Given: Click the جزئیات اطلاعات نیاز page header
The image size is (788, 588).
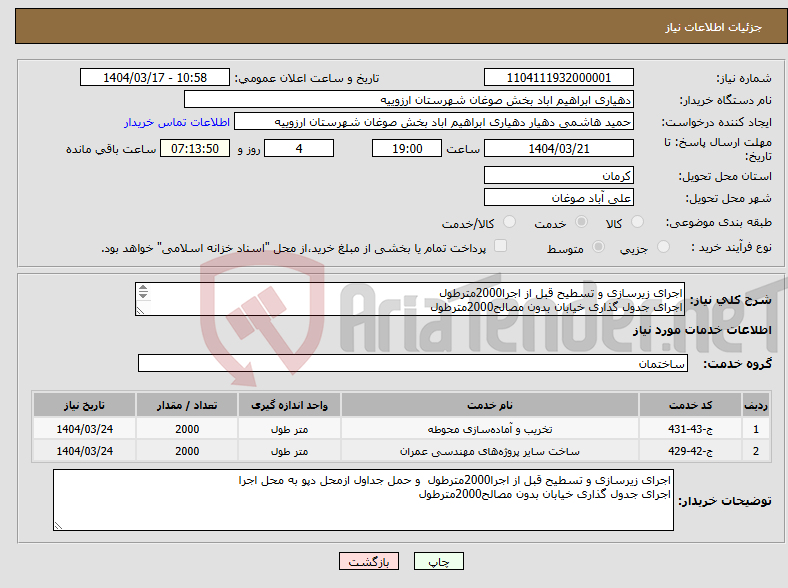Looking at the screenshot, I should 713,27.
